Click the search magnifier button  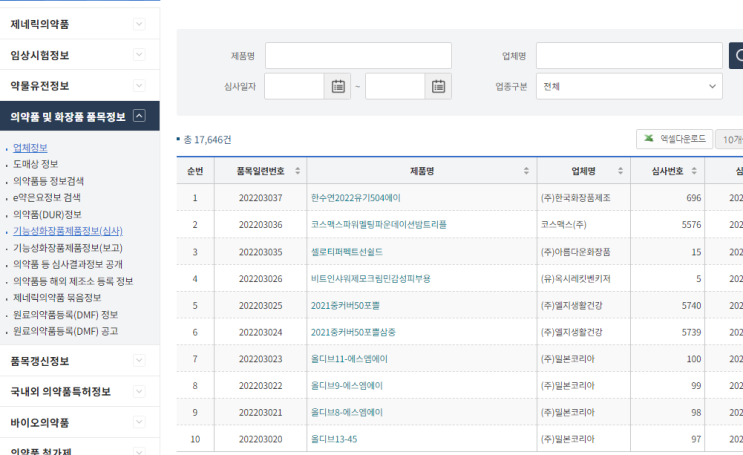coord(736,55)
